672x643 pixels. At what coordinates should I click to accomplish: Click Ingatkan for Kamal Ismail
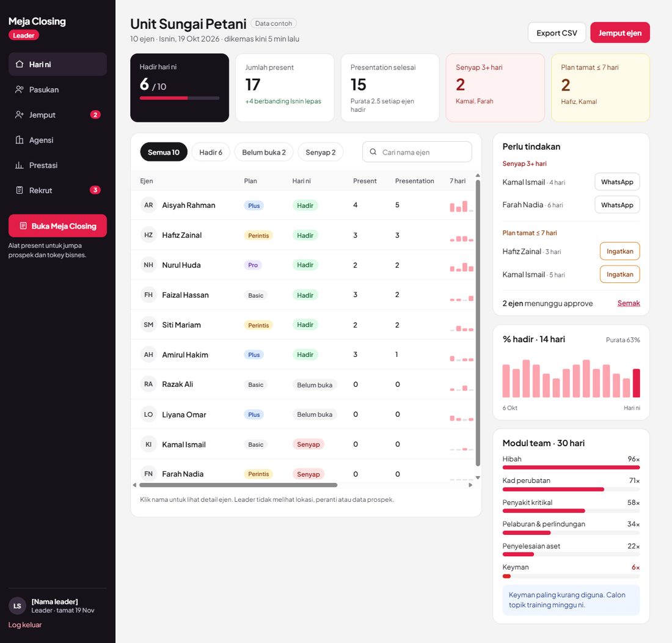point(619,274)
